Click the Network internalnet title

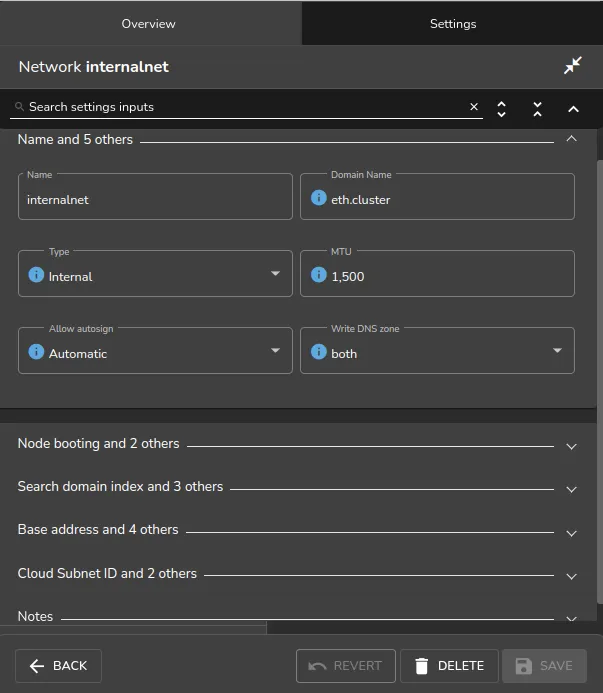(x=93, y=67)
